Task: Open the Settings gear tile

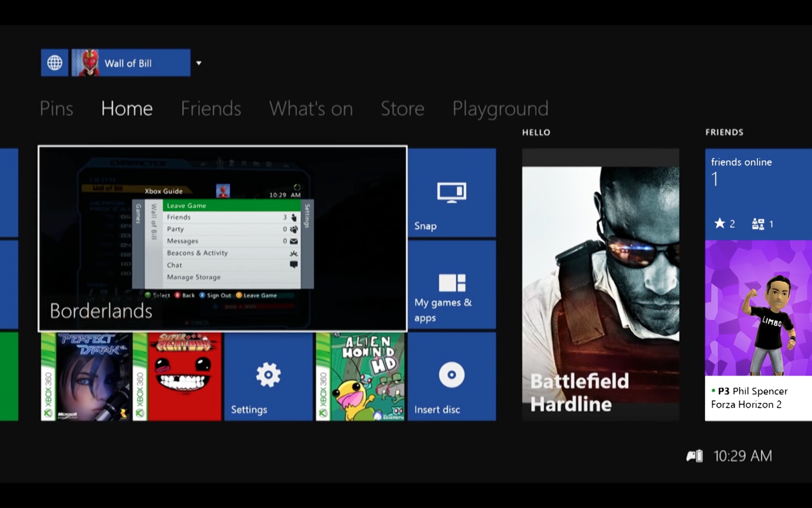Action: [268, 376]
